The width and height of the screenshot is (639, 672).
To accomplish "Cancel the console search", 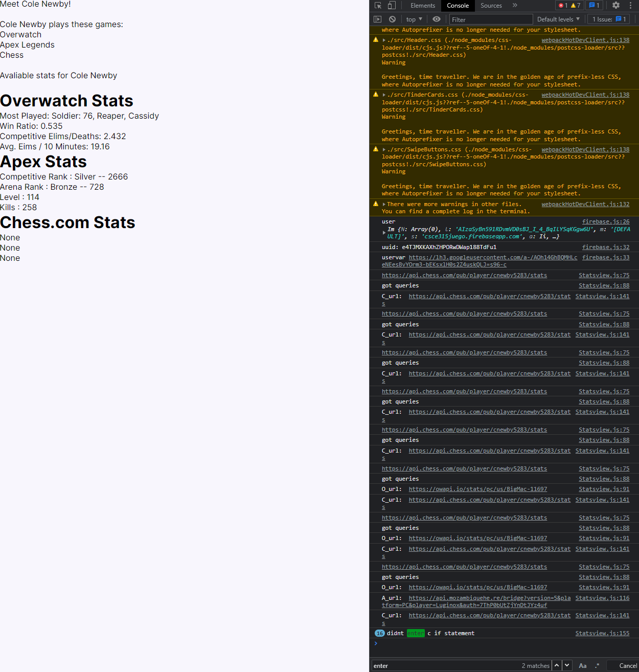I will 628,666.
